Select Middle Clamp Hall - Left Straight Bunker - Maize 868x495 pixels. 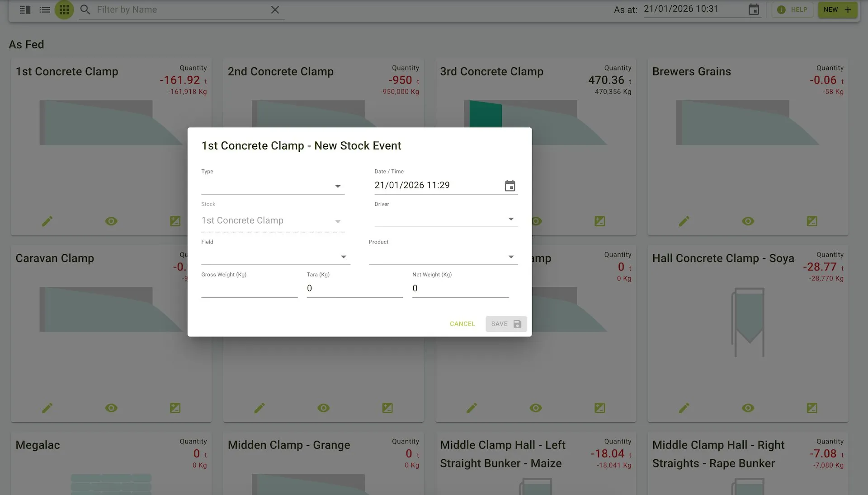503,454
